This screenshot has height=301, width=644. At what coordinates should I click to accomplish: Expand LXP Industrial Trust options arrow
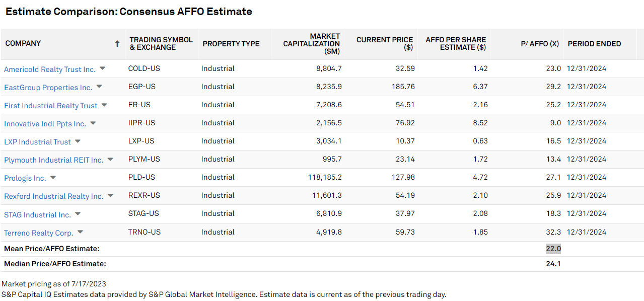[78, 141]
